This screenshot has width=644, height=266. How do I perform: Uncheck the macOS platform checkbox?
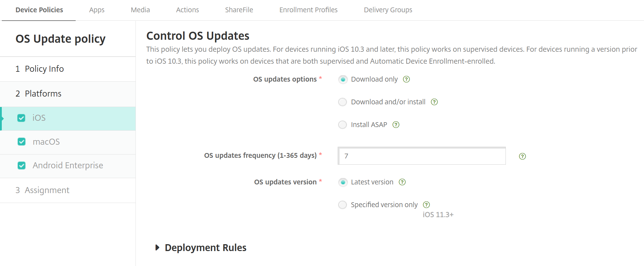[x=22, y=142]
